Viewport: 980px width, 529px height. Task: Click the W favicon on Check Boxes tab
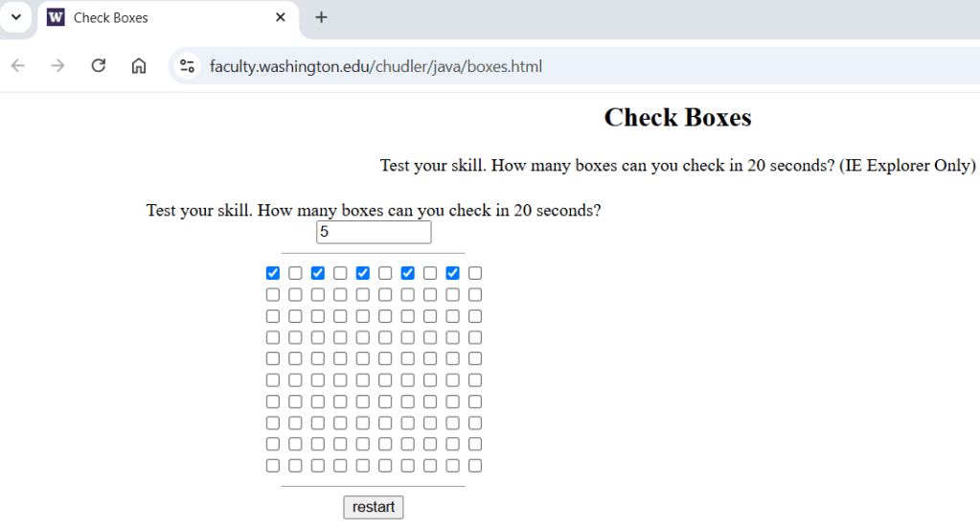click(56, 17)
